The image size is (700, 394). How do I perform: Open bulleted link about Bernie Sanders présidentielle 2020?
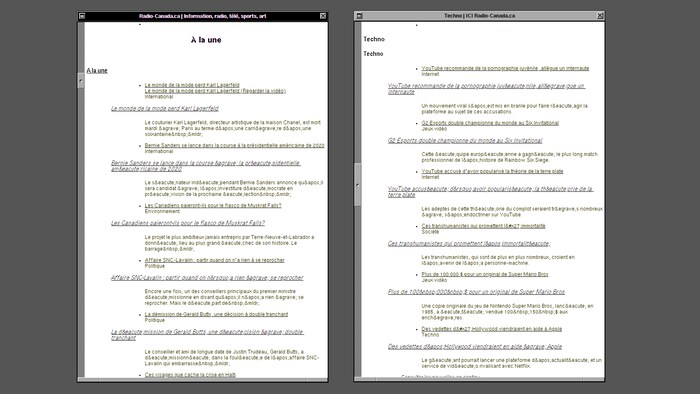234,145
